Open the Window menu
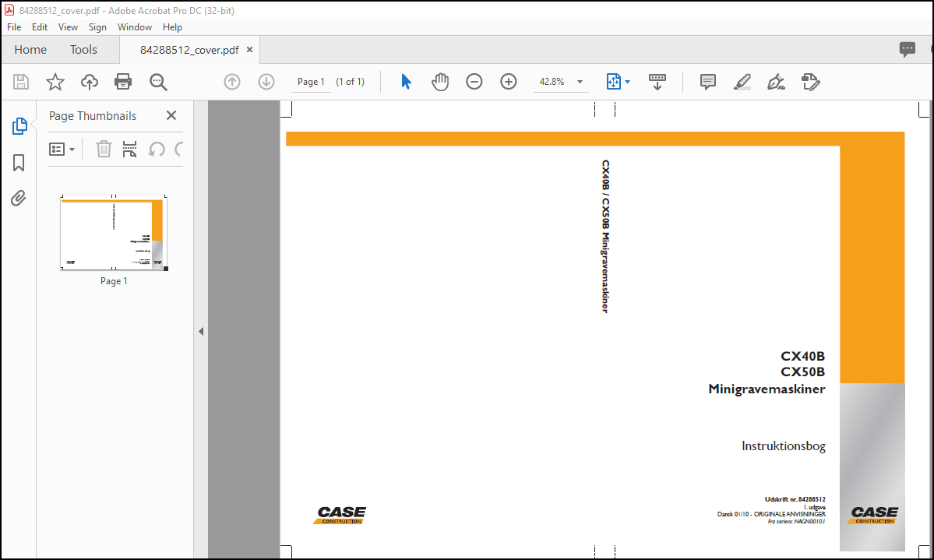The height and width of the screenshot is (560, 934). tap(135, 27)
